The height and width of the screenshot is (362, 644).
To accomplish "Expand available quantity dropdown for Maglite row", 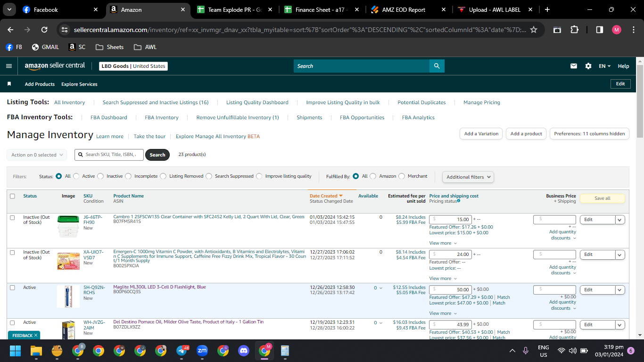I will [x=379, y=288].
